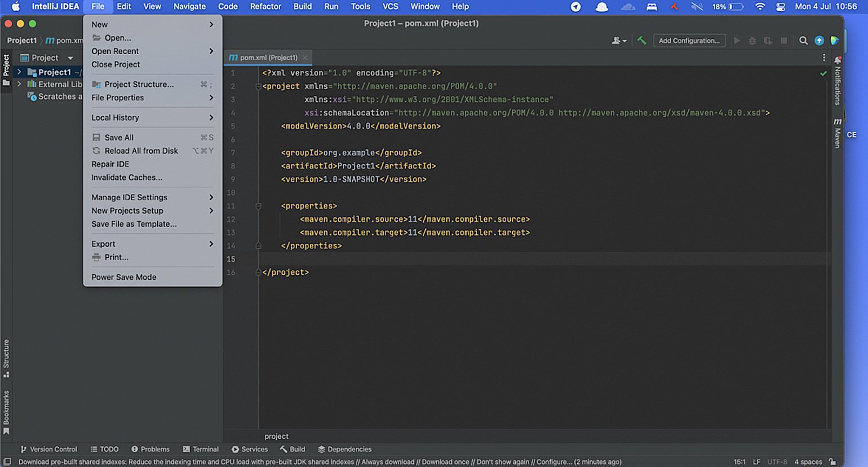This screenshot has width=868, height=467.
Task: Open the Notifications side panel
Action: [x=838, y=82]
